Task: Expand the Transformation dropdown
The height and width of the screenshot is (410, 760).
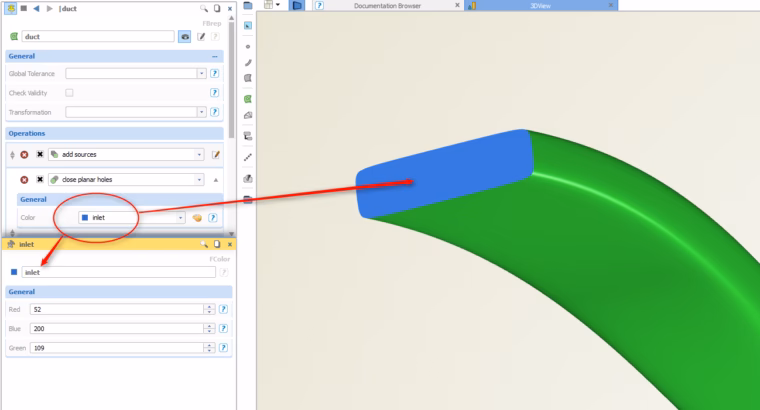Action: (202, 112)
